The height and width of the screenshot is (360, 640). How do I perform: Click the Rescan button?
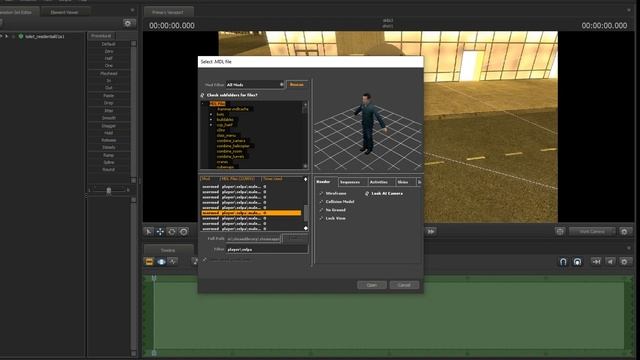click(297, 84)
